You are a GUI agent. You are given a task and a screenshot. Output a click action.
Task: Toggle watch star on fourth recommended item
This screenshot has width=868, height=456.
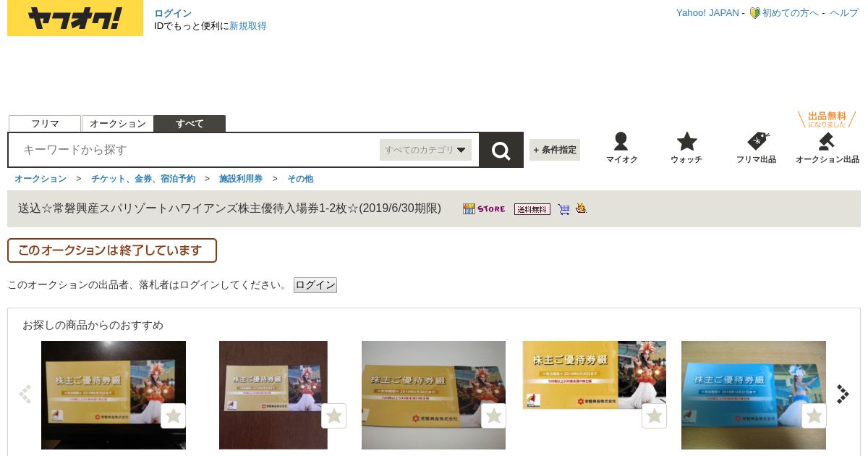click(x=654, y=416)
